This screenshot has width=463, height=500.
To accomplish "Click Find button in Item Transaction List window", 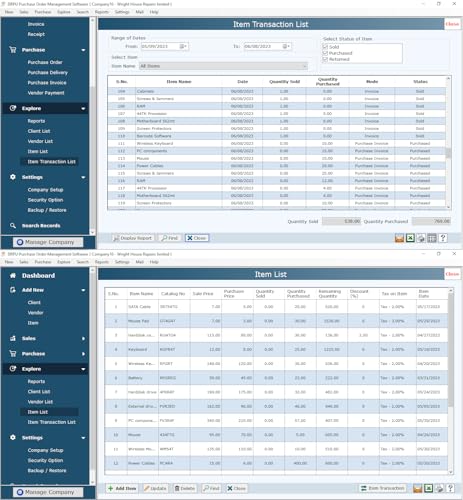I will [170, 238].
